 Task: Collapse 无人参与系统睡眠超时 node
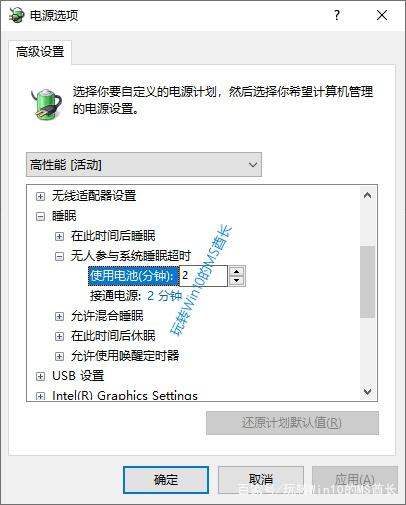(x=59, y=256)
